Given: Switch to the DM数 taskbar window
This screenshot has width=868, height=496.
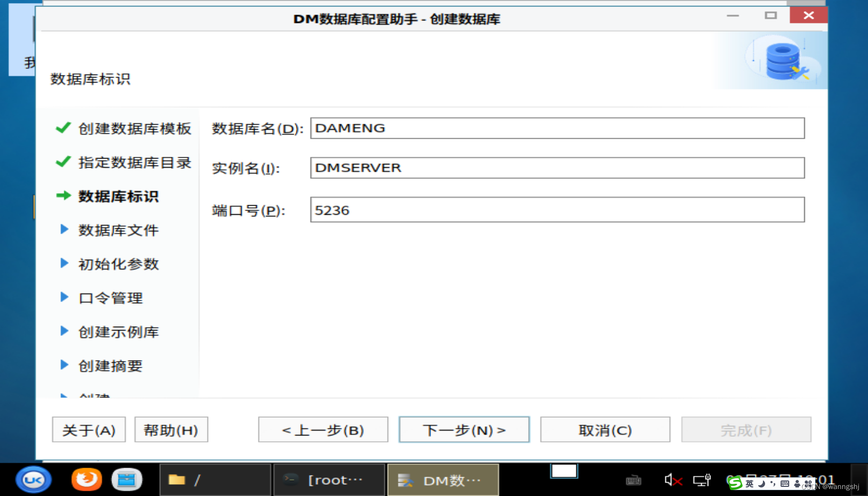Looking at the screenshot, I should pyautogui.click(x=443, y=480).
